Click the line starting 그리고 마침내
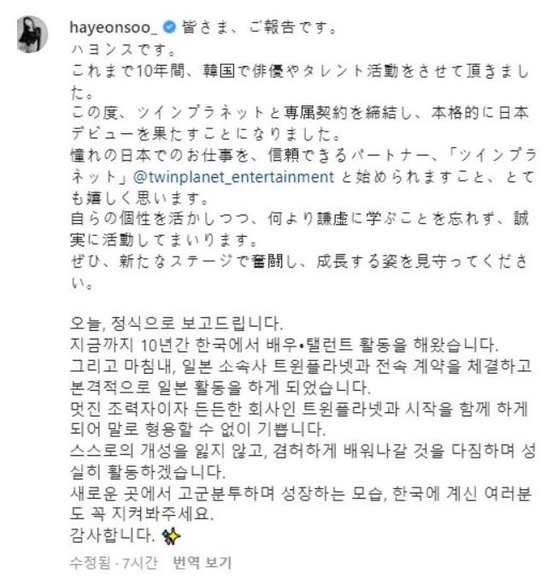The image size is (559, 585). (301, 376)
